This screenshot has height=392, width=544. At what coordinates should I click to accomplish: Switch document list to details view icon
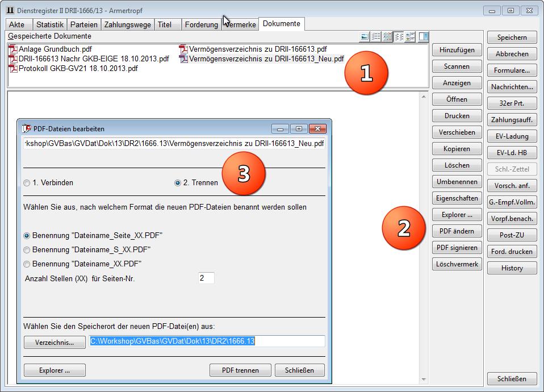coord(375,36)
